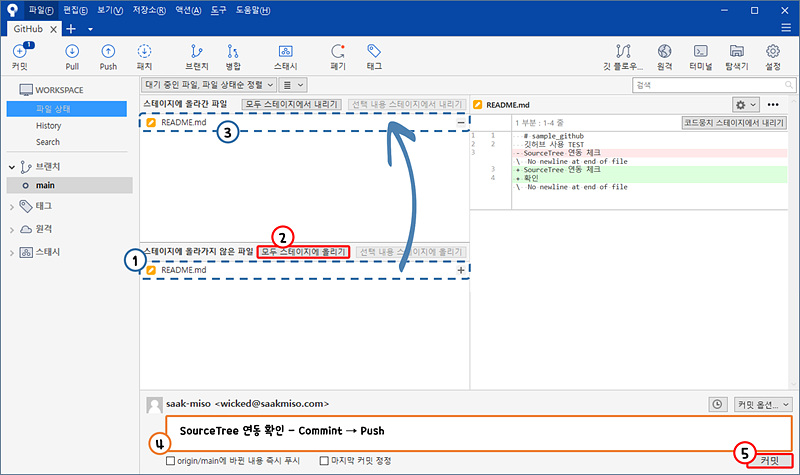Click the WORKSPACE sidebar header
Screen dimensions: 800x475
click(51, 90)
